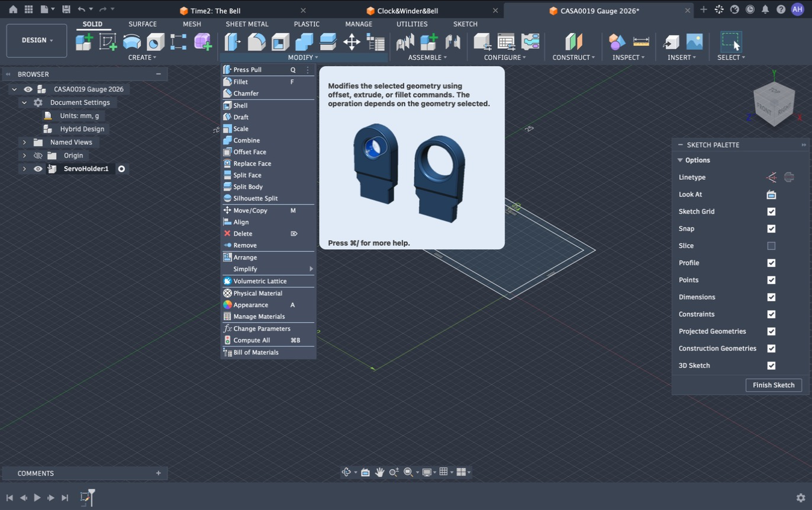Expand the Origin folder in browser
Screen dimensions: 812x510
tap(24, 156)
